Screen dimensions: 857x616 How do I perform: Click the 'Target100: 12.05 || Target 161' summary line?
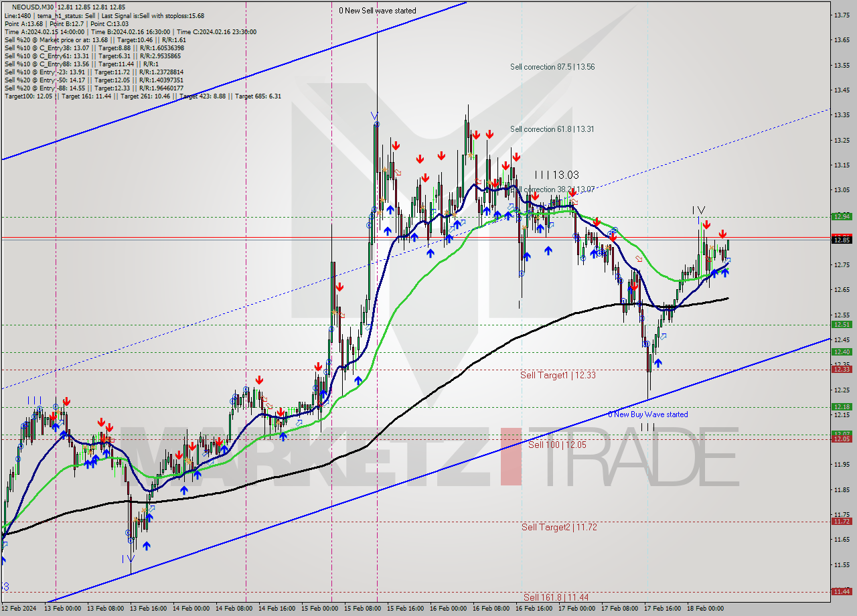click(143, 96)
